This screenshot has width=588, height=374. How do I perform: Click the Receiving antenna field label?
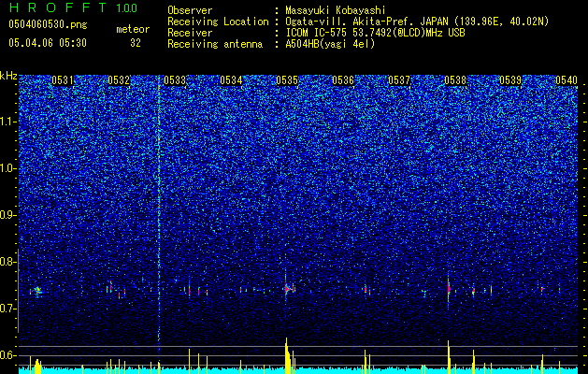coord(215,44)
